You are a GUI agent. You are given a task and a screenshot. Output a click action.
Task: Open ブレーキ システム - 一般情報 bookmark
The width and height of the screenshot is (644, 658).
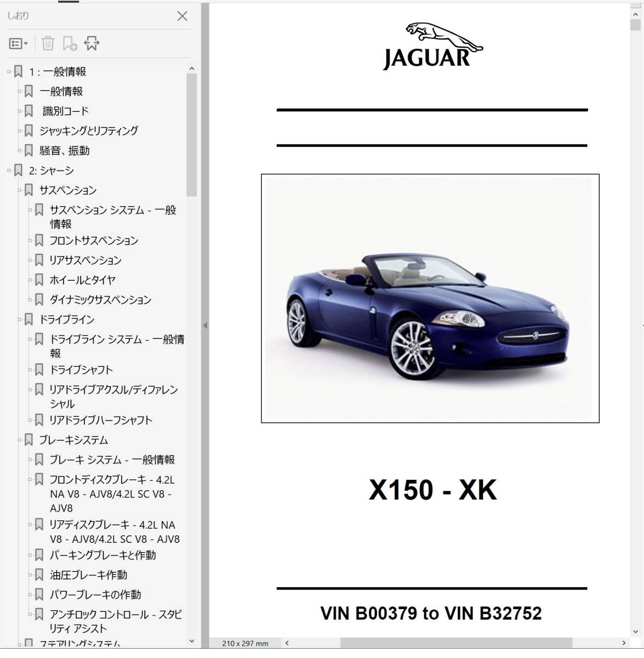(112, 460)
